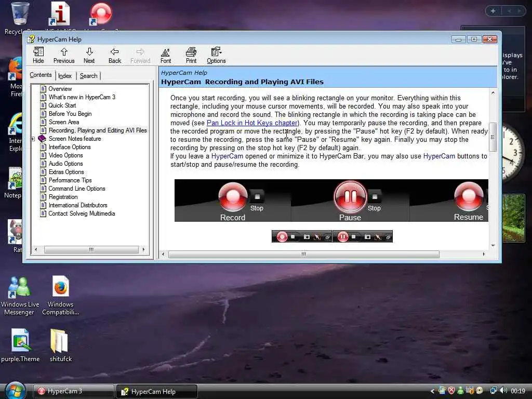Open the Before You Begin topic
The width and height of the screenshot is (532, 399).
pyautogui.click(x=70, y=114)
